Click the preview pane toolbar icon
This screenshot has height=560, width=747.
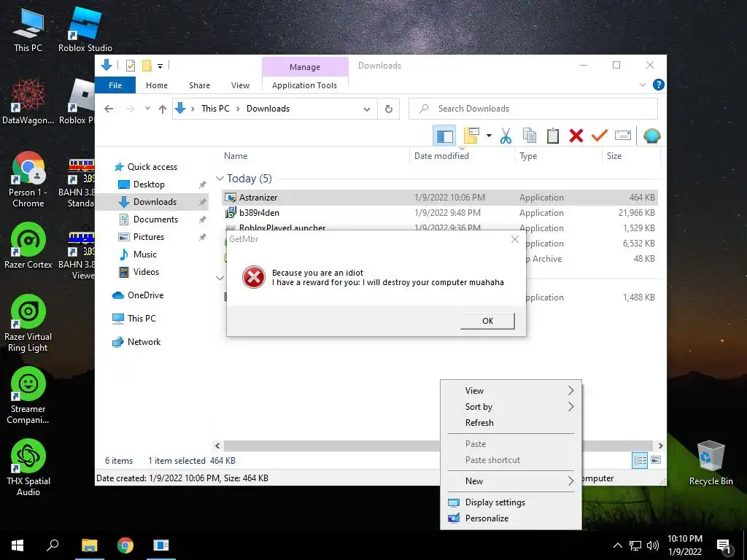click(444, 136)
